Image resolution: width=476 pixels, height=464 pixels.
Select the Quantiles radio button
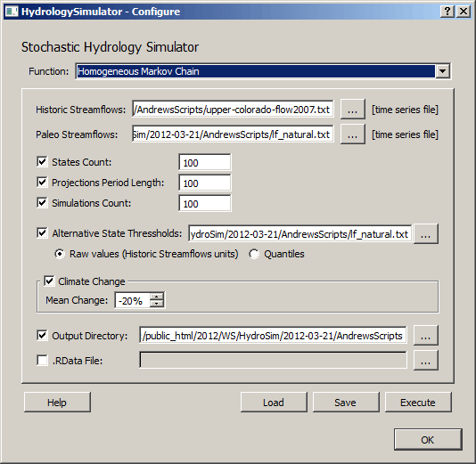(x=254, y=254)
